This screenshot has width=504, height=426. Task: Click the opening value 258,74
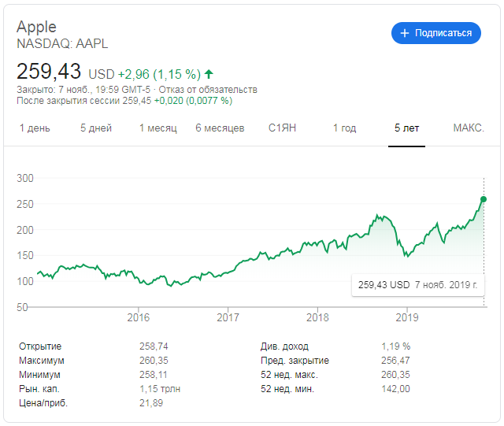point(154,346)
